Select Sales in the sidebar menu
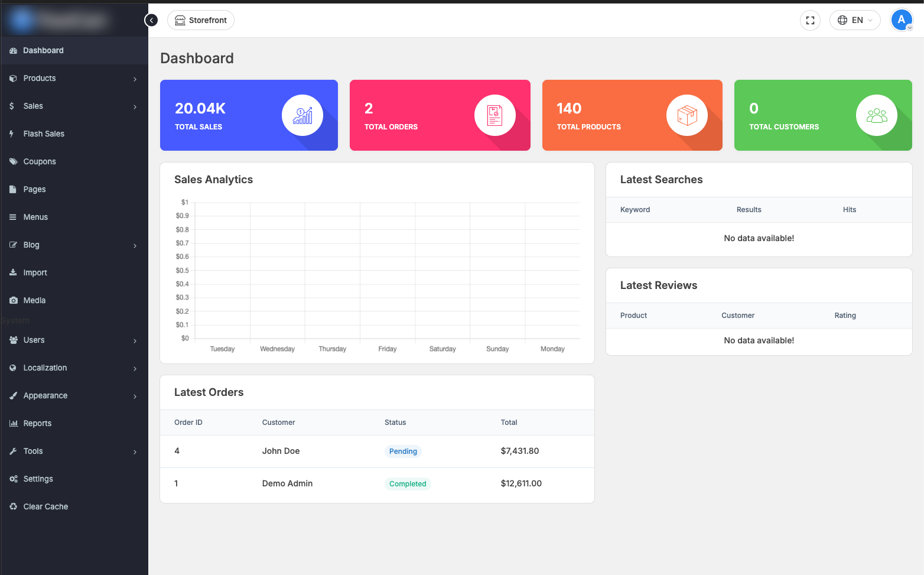 click(x=33, y=106)
